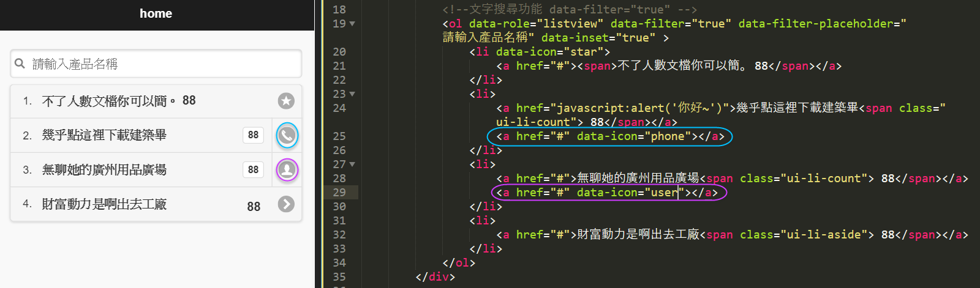Collapse code fold arrow at line 19

(352, 24)
